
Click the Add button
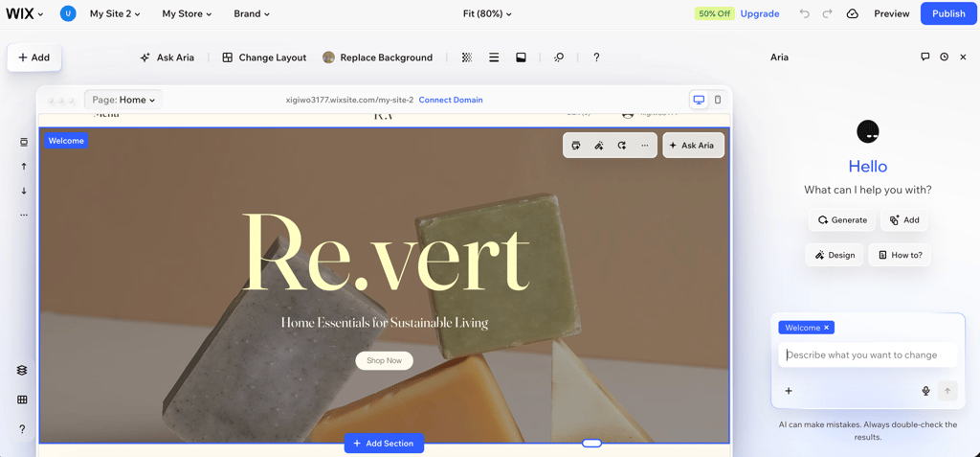pos(33,57)
